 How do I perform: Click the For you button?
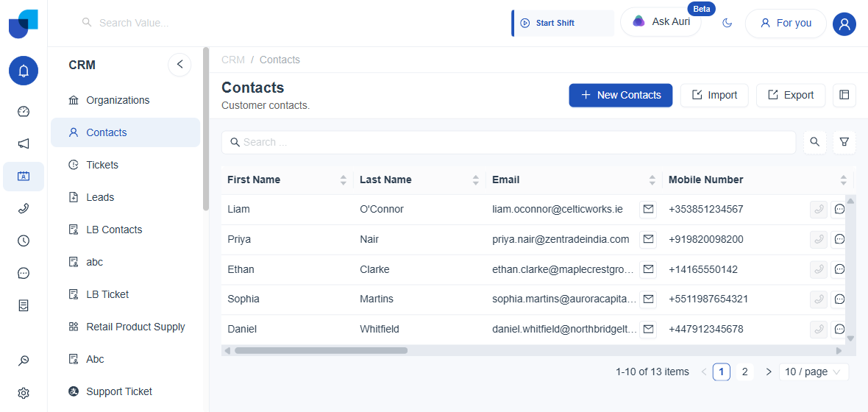786,24
